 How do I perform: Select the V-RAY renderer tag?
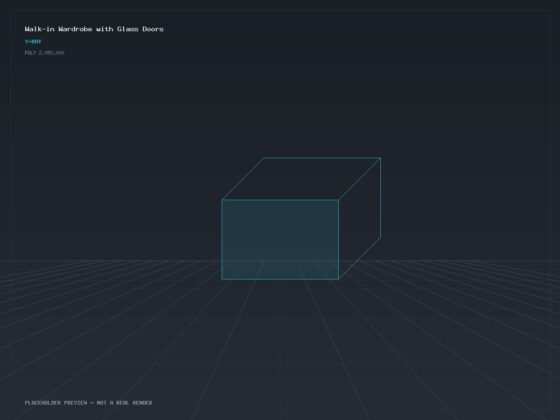tap(33, 41)
